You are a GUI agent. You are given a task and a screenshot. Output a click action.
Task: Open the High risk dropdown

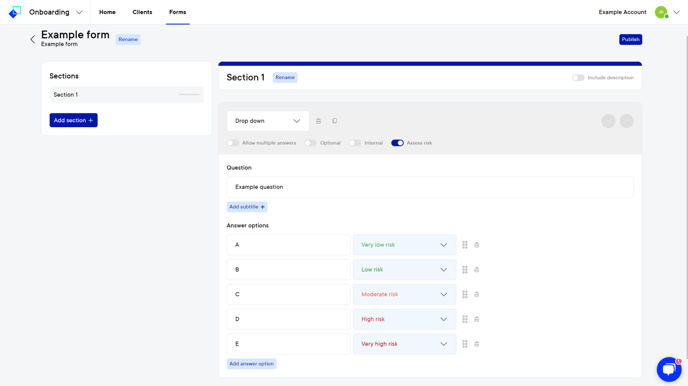[405, 319]
